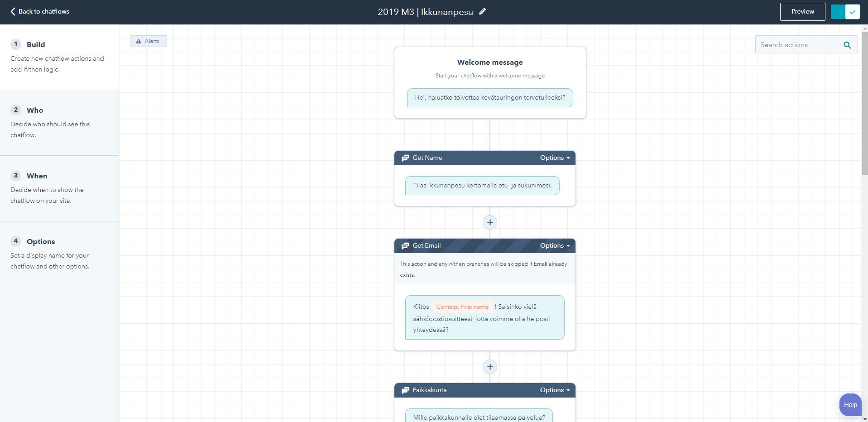Click the plus icon below Get Name
The image size is (868, 422).
pos(490,222)
